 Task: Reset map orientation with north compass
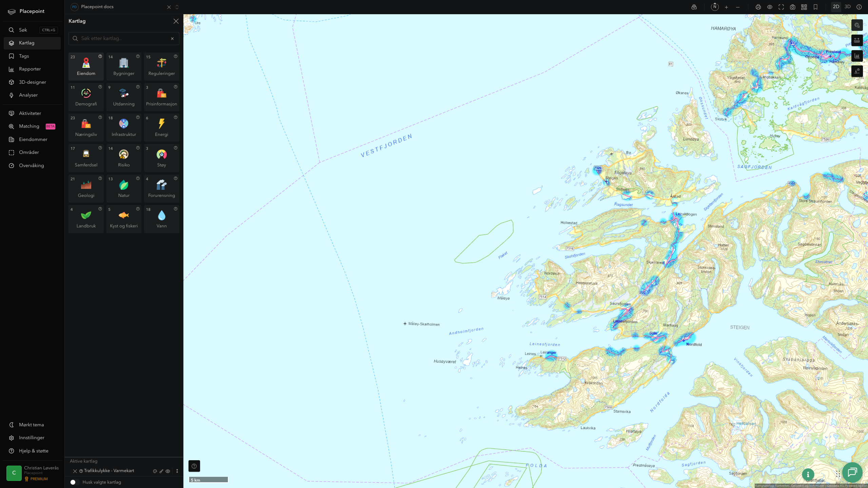pyautogui.click(x=715, y=7)
